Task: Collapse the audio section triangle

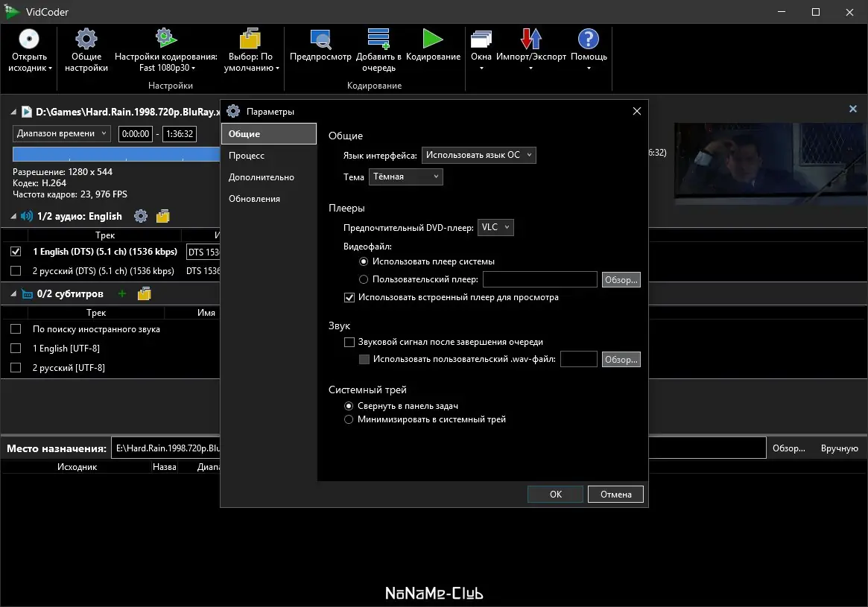Action: point(13,216)
